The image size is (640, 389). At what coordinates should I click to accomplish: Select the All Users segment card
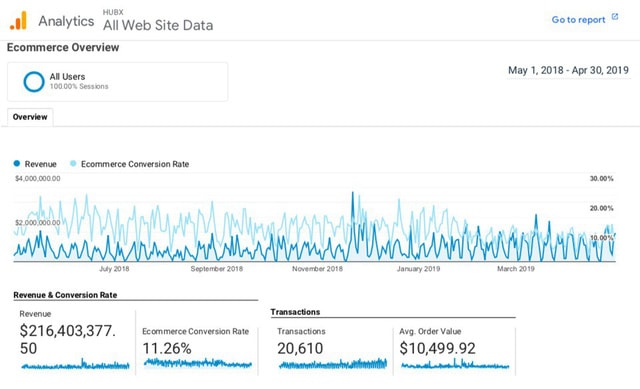[x=118, y=82]
